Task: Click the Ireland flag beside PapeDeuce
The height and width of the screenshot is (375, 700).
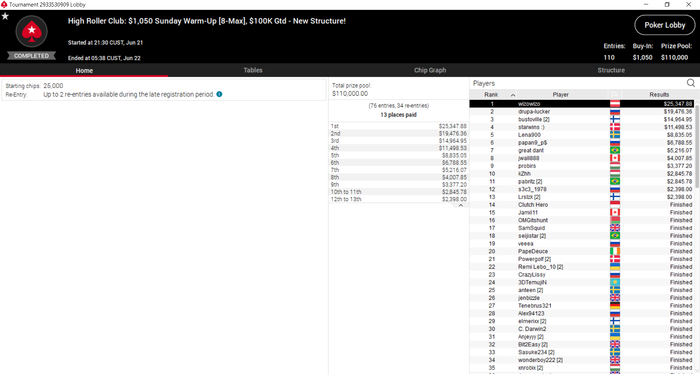Action: tap(615, 251)
